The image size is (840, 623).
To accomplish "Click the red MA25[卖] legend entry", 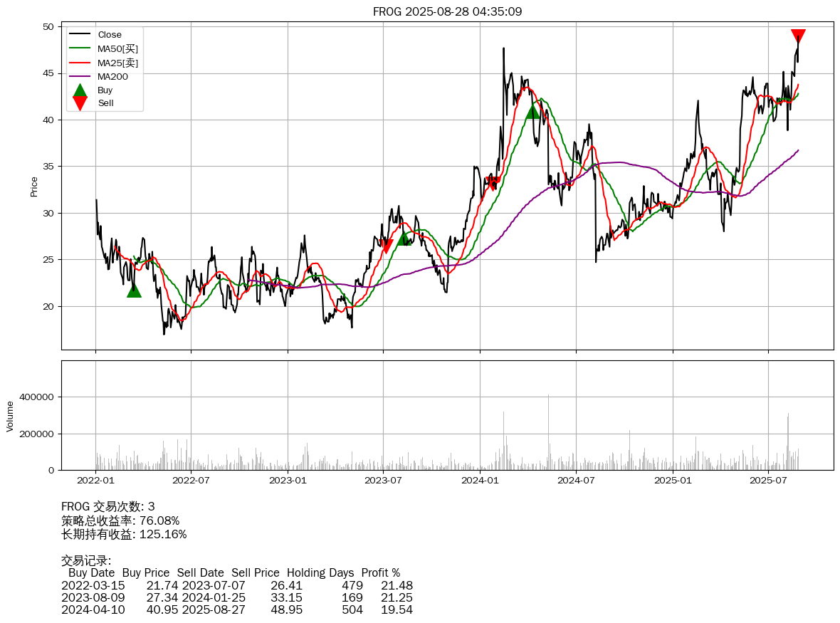I will tap(117, 63).
